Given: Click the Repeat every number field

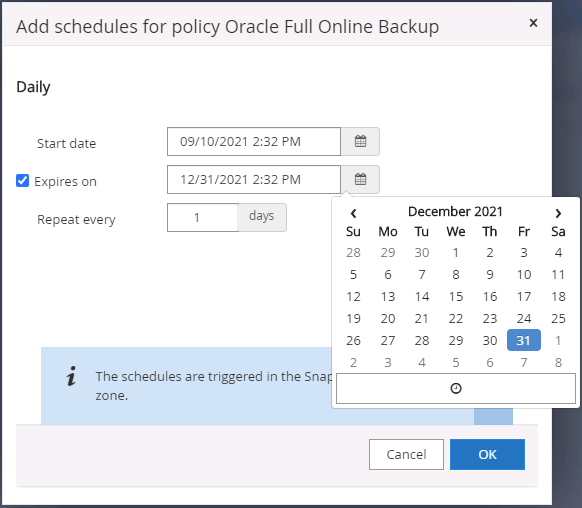Looking at the screenshot, I should 203,217.
